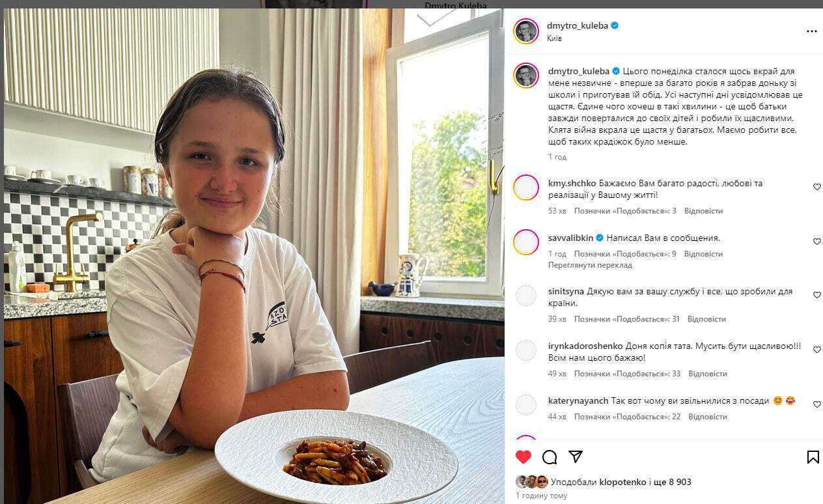This screenshot has height=504, width=823.
Task: Like the katerynayanch comment heart
Action: click(x=816, y=404)
